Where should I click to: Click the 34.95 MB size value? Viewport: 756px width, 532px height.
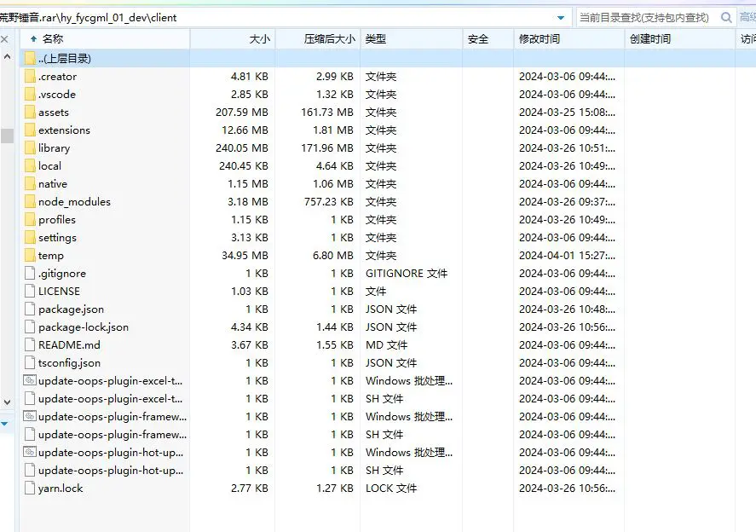245,256
